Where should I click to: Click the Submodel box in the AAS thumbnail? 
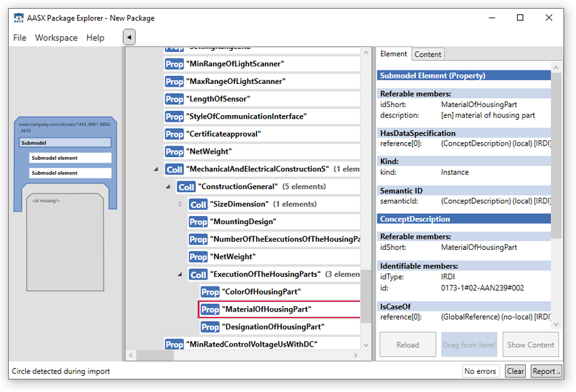tap(65, 143)
